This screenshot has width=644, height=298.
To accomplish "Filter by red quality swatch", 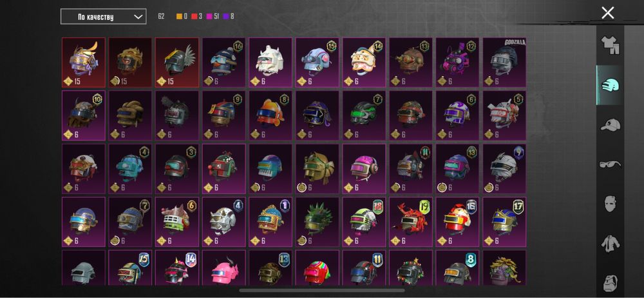I will [x=194, y=17].
